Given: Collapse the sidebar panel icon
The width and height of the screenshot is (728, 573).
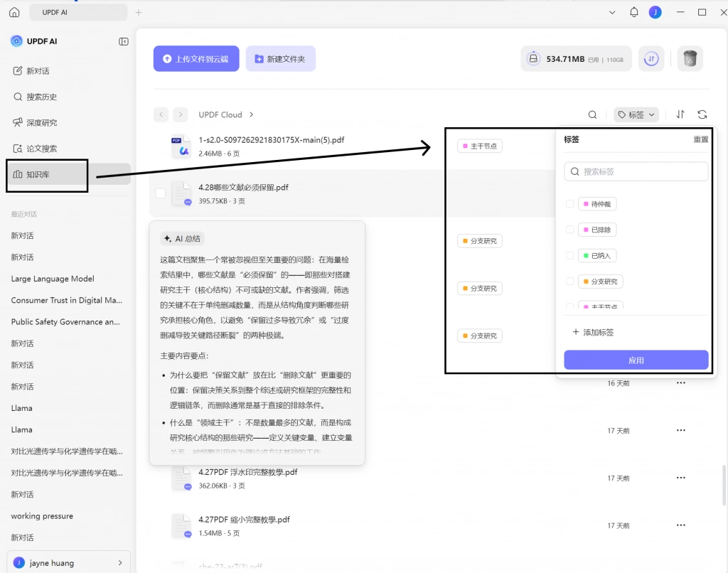Looking at the screenshot, I should pyautogui.click(x=124, y=41).
